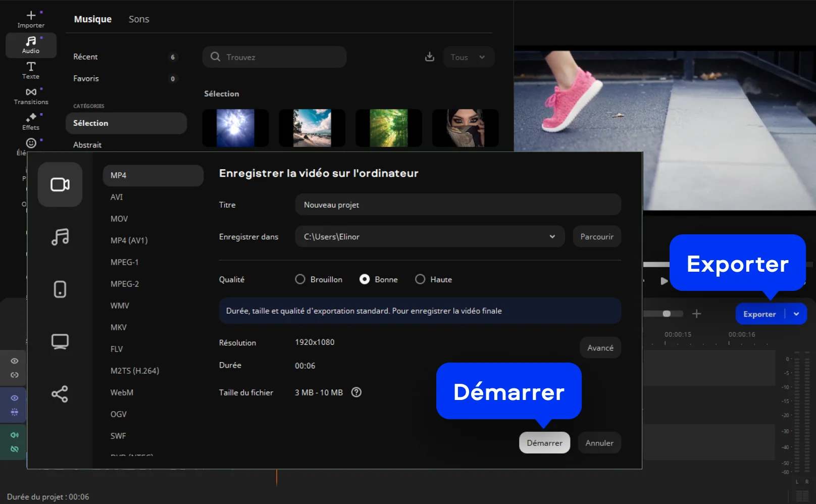The height and width of the screenshot is (504, 816).
Task: Click the Annuler button
Action: click(599, 443)
